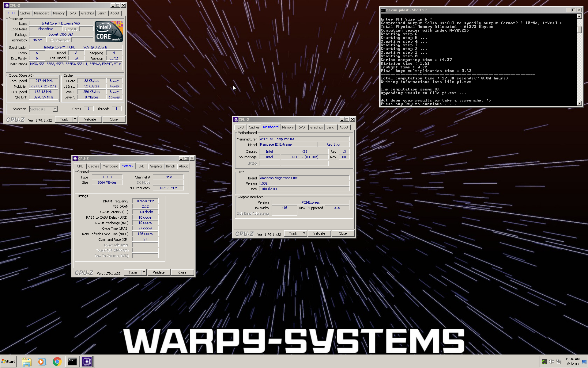The image size is (588, 368).
Task: Click the title icon of the Memory CPU-Z window
Action: pos(75,159)
